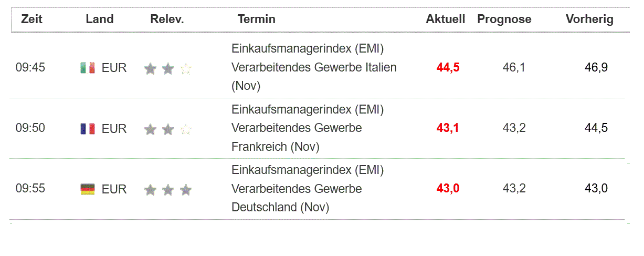The height and width of the screenshot is (256, 644).
Task: Click the empty third star in Italy row
Action: click(x=185, y=68)
